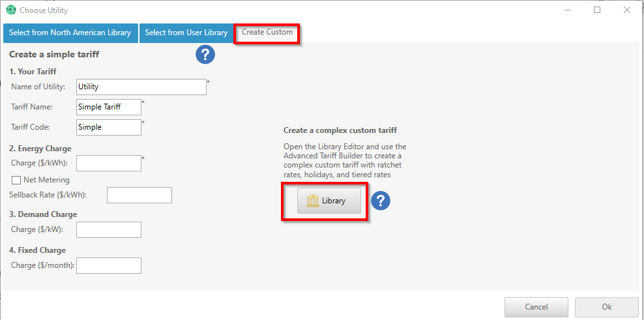
Task: Confirm with the Ok button
Action: tap(607, 307)
